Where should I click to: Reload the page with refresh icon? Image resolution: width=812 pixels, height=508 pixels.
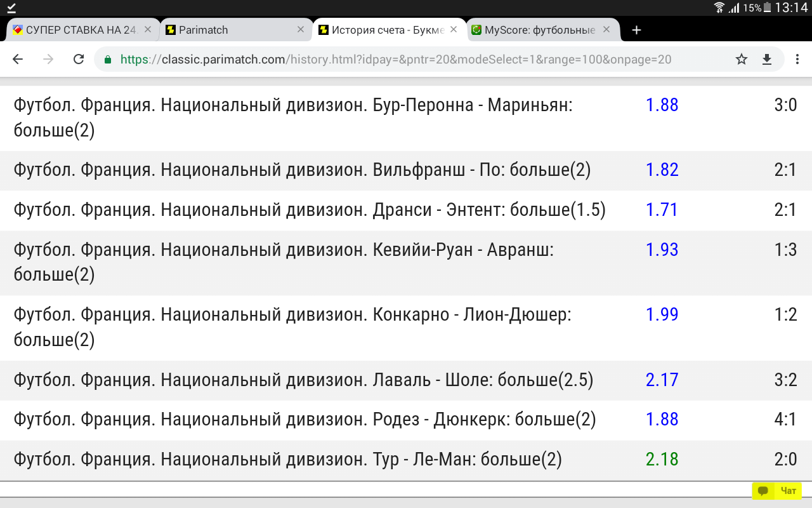click(x=79, y=59)
